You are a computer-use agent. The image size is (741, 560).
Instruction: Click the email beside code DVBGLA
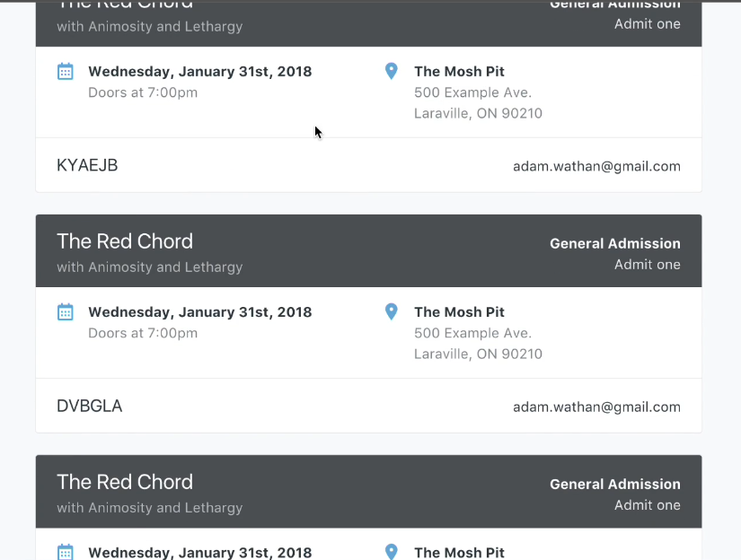596,407
